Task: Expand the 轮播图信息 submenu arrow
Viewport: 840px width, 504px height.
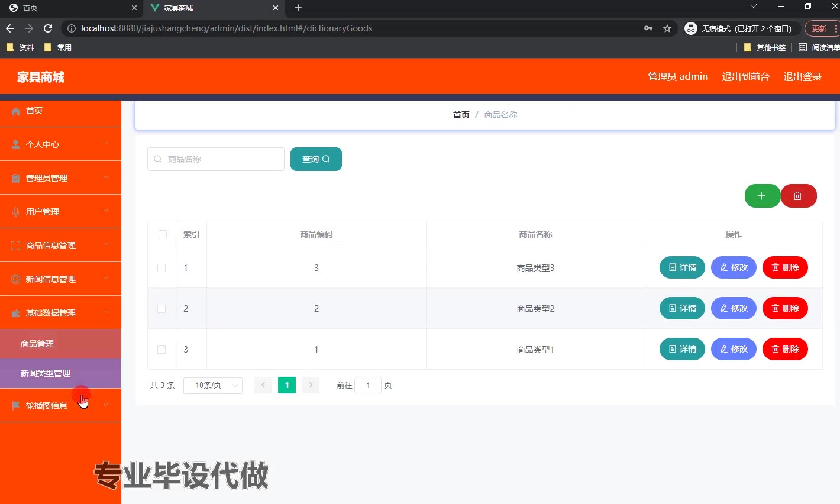Action: (106, 405)
